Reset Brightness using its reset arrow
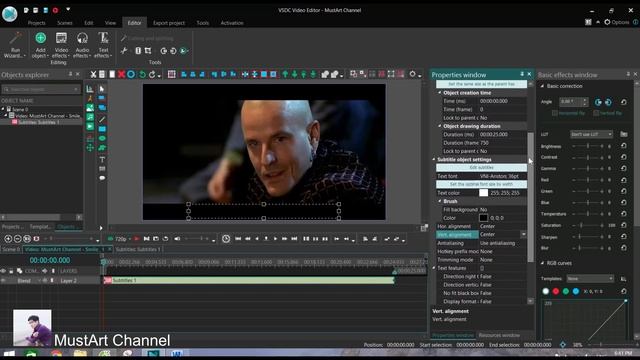Viewport: 640px width, 360px height. [624, 146]
